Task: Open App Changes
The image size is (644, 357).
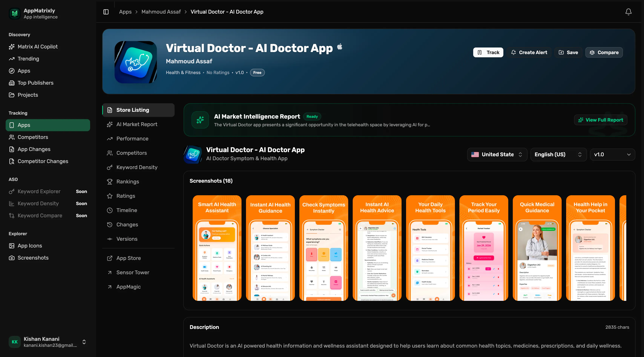Action: (48, 149)
